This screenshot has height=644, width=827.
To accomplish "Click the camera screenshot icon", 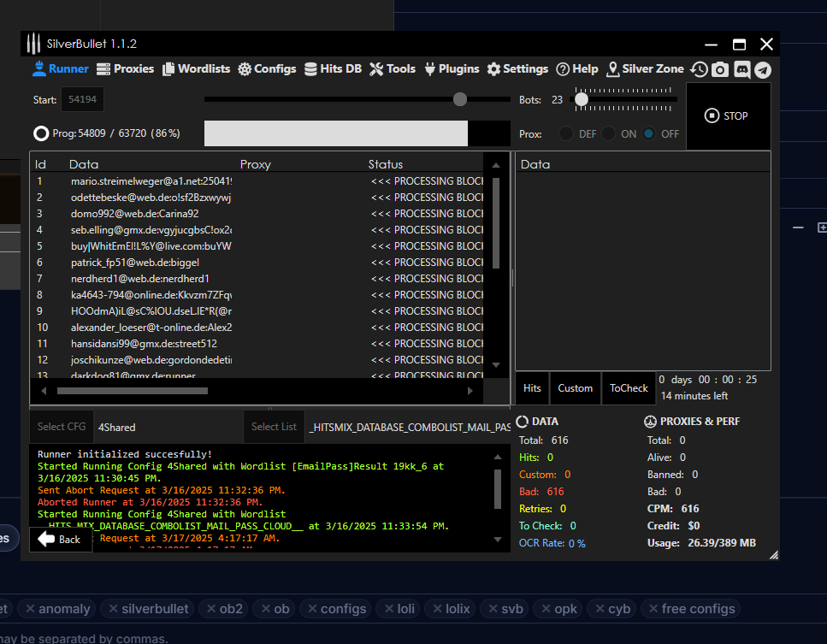I will 720,70.
